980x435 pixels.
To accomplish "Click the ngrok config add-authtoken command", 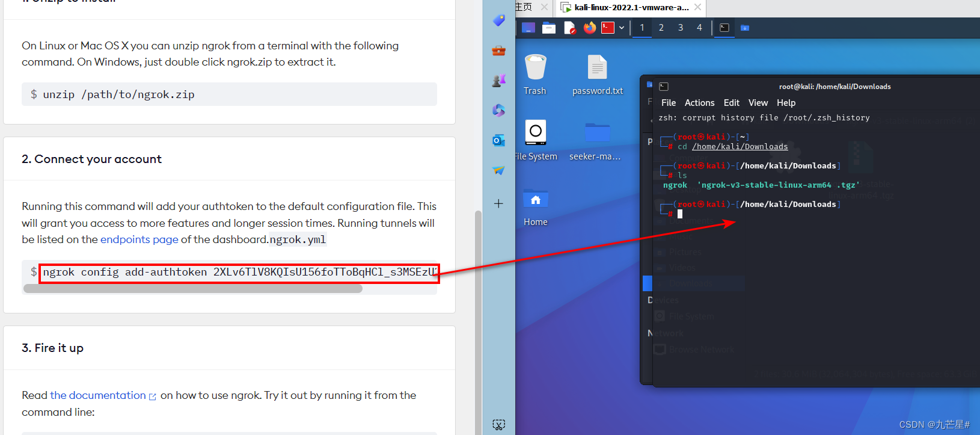I will (239, 273).
